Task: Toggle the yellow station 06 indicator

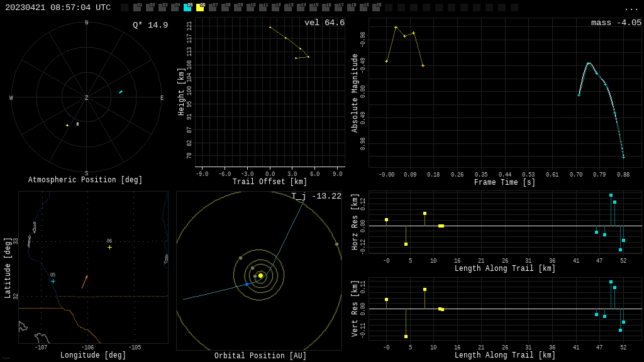Action: (x=200, y=8)
